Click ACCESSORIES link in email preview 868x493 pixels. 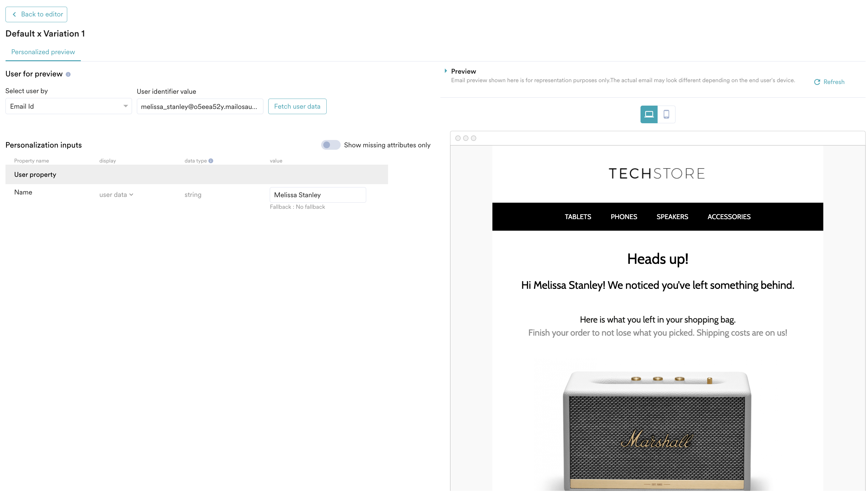[x=729, y=217]
